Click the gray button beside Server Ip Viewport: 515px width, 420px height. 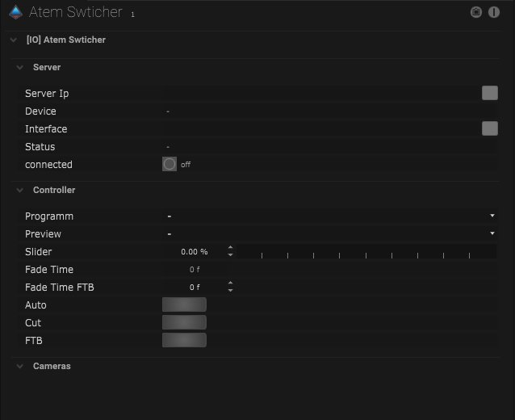(x=490, y=93)
